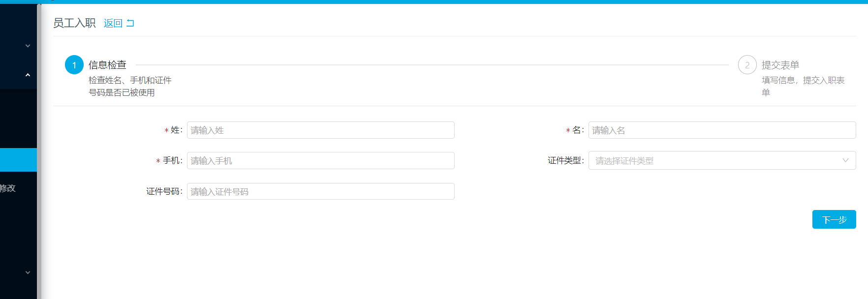Expand the bottom sidebar menu chevron
The image size is (868, 299).
point(28,272)
